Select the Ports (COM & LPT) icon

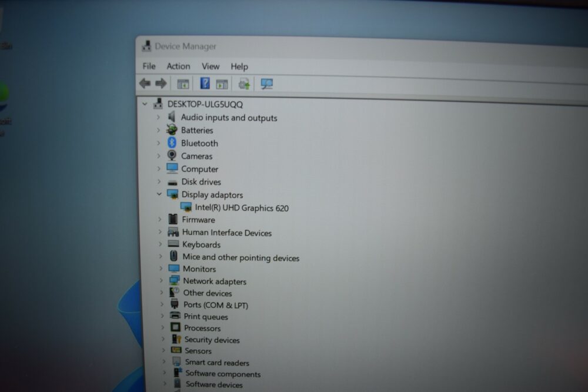pos(175,304)
